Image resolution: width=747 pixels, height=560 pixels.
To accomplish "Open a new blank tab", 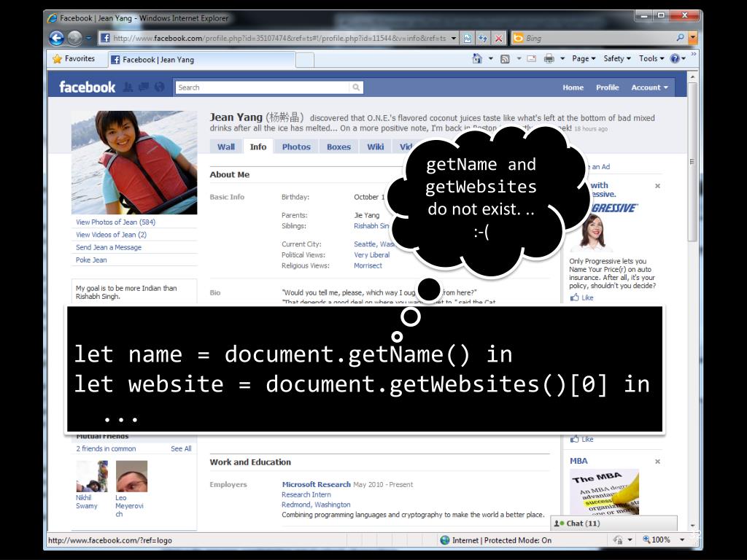I will point(305,60).
